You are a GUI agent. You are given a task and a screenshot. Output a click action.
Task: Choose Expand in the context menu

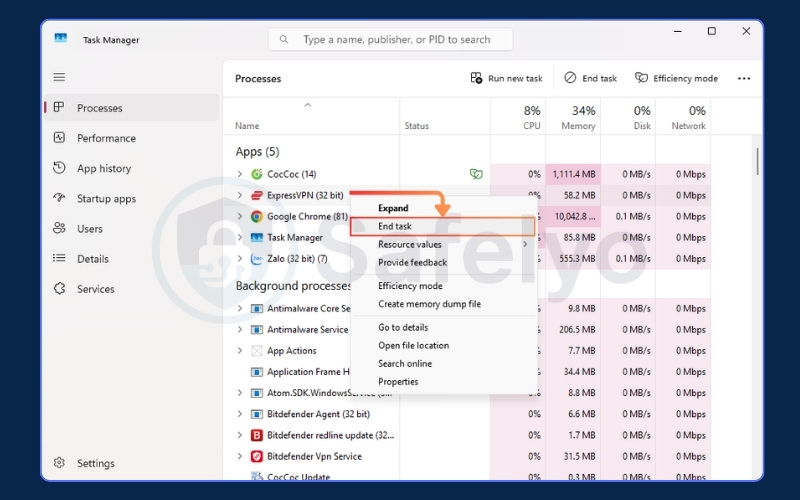[393, 208]
